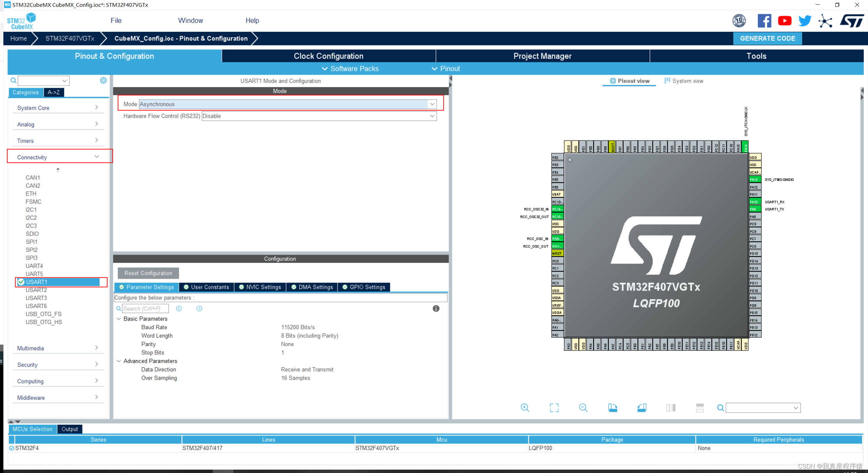Toggle the split view icon in pinout toolbar

(x=671, y=408)
